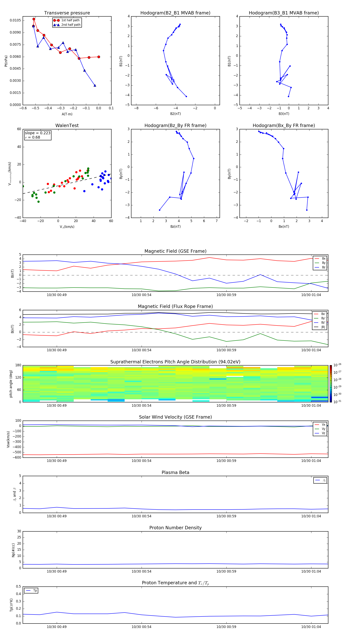Viewport: 351px width, 644px height.
Task: Select "Vy" in the solar wind legend
Action: (x=320, y=429)
